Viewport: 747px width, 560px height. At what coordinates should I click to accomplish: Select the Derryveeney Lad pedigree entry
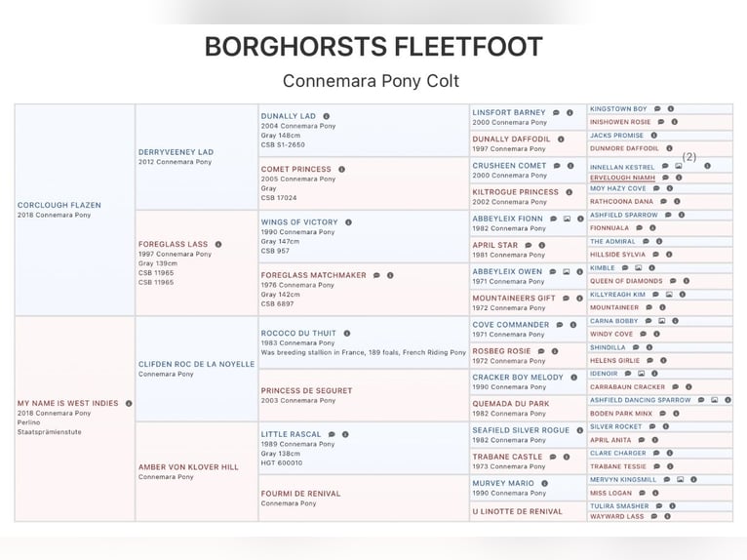pyautogui.click(x=176, y=152)
